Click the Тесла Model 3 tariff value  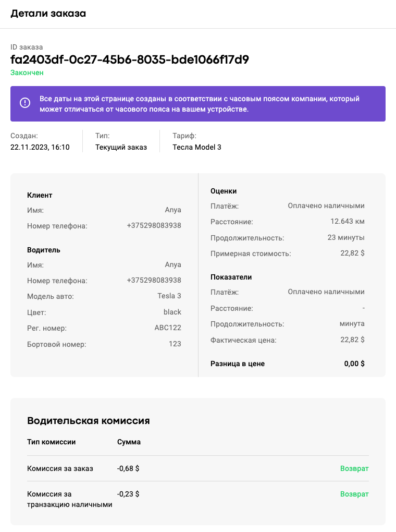point(196,147)
